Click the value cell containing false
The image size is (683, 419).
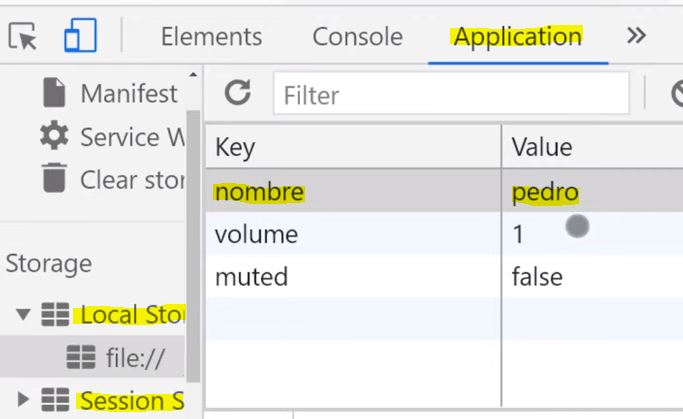537,277
